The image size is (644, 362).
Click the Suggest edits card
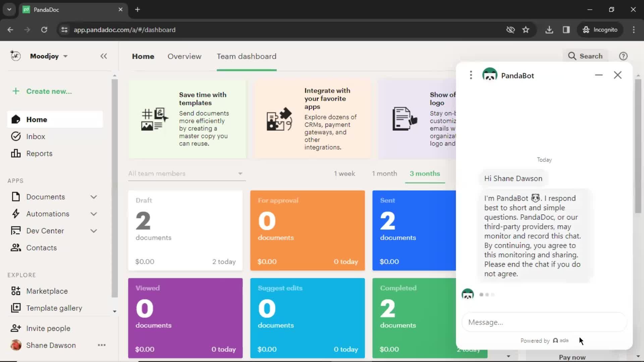tap(307, 318)
